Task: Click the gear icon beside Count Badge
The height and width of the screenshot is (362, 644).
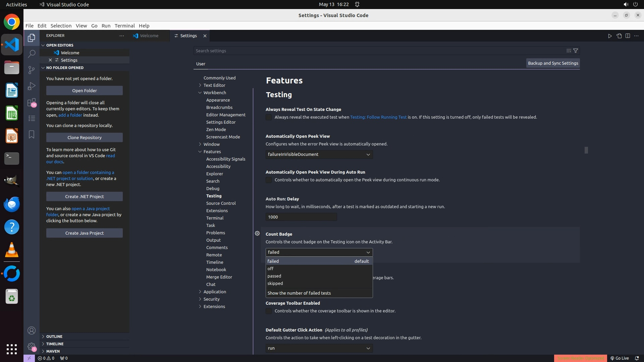Action: pyautogui.click(x=257, y=234)
